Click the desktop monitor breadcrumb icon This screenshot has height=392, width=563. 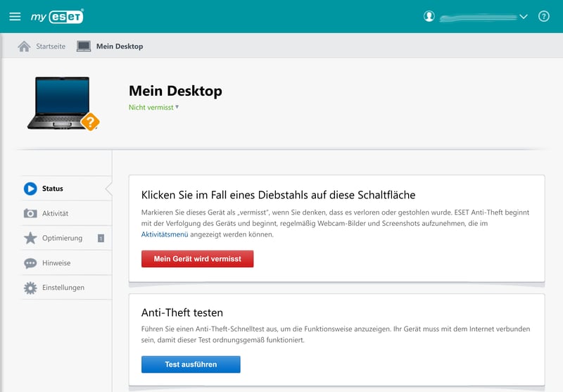pos(84,46)
